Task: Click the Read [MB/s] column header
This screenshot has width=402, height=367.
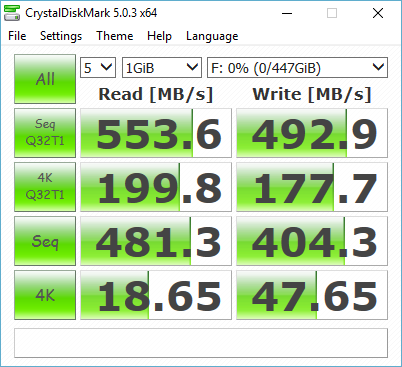Action: point(156,94)
